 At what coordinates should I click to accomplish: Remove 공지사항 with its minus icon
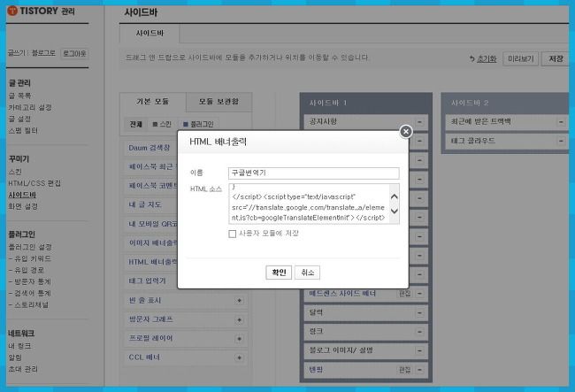[419, 122]
